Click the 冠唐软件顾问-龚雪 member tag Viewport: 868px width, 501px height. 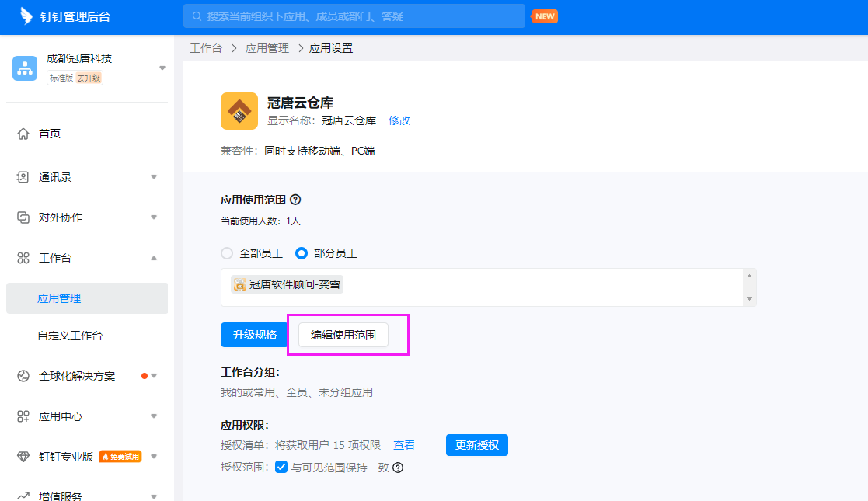287,284
